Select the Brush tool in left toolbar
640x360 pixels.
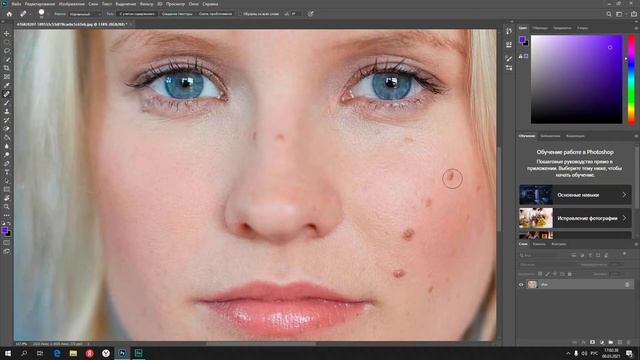(x=7, y=102)
